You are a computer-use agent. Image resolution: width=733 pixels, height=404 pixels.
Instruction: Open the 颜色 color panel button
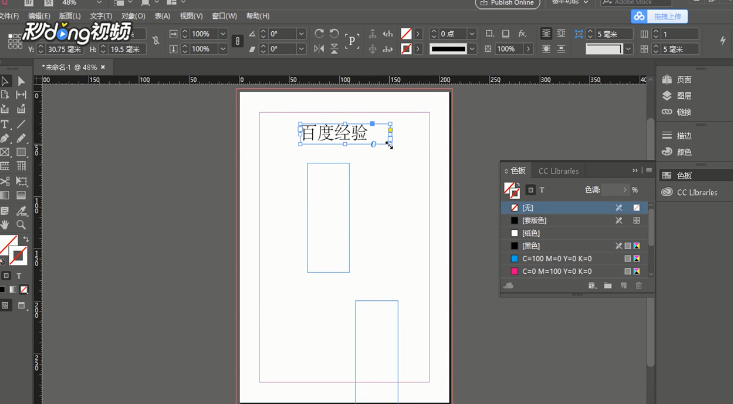677,152
